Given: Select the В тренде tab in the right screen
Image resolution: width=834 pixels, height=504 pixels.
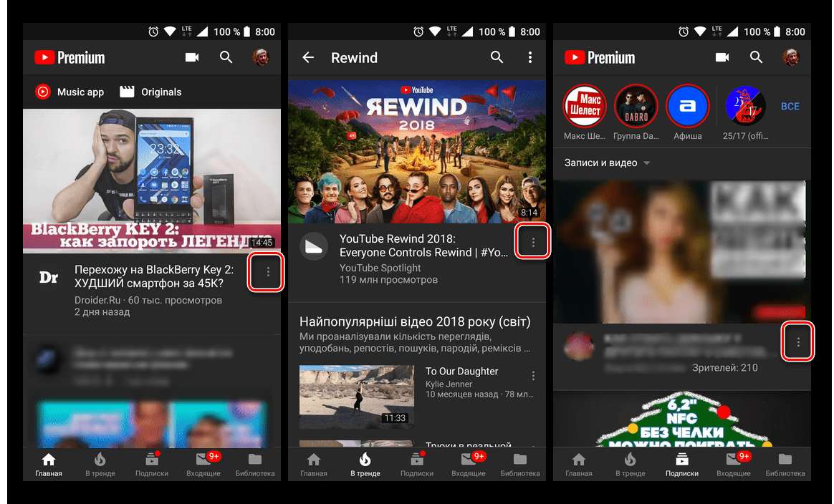Looking at the screenshot, I should coord(631,464).
